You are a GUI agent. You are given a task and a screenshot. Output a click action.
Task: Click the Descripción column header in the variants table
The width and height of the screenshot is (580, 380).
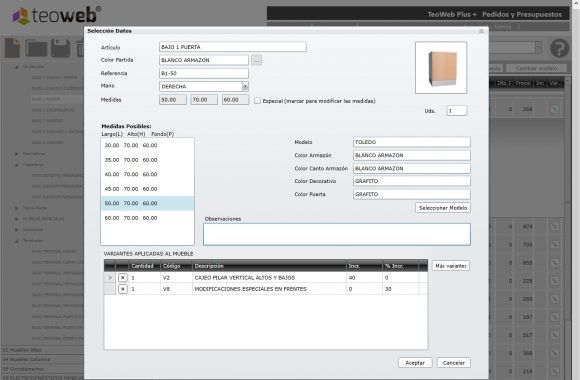click(x=269, y=266)
